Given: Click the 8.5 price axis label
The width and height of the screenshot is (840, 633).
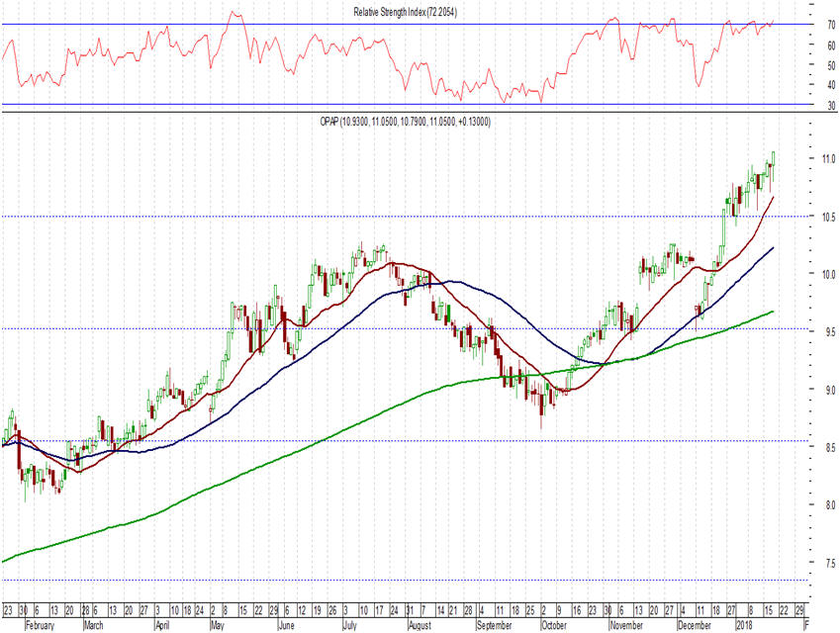Looking at the screenshot, I should (830, 447).
